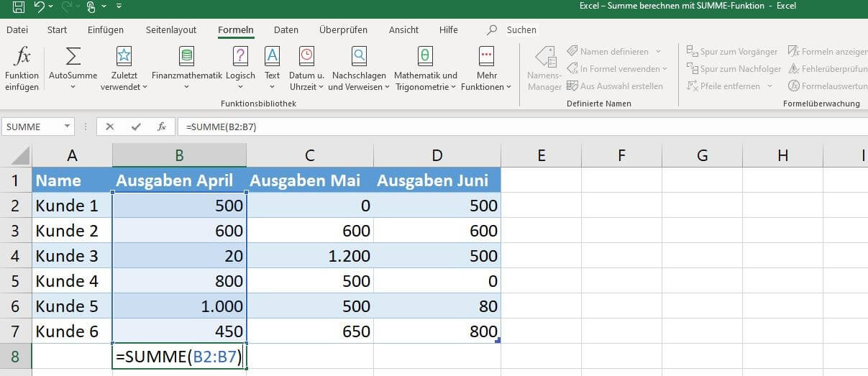Open the Zuletzt verwendet star icon
Viewport: 868px width, 376px height.
124,57
